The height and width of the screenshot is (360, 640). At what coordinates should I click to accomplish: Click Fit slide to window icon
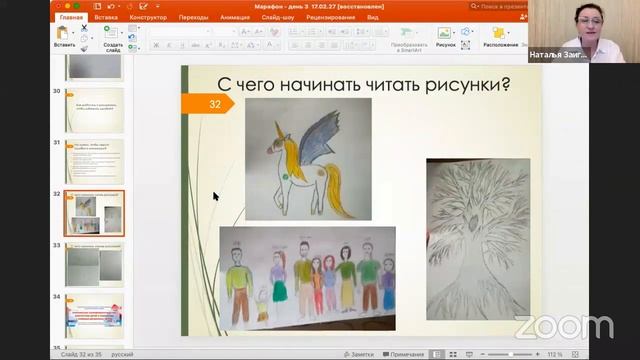click(x=575, y=354)
